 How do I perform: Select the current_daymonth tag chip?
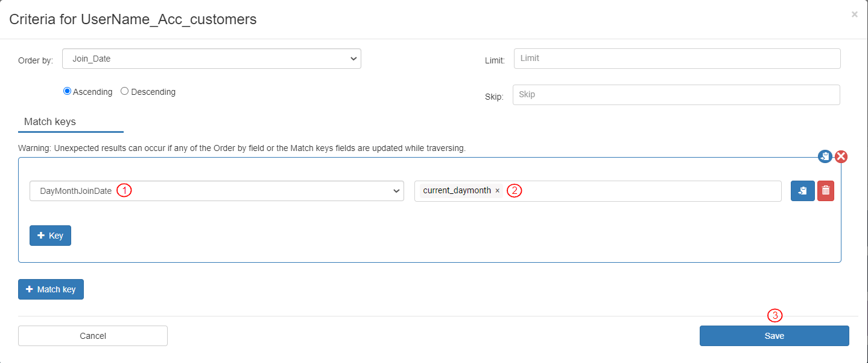point(457,191)
